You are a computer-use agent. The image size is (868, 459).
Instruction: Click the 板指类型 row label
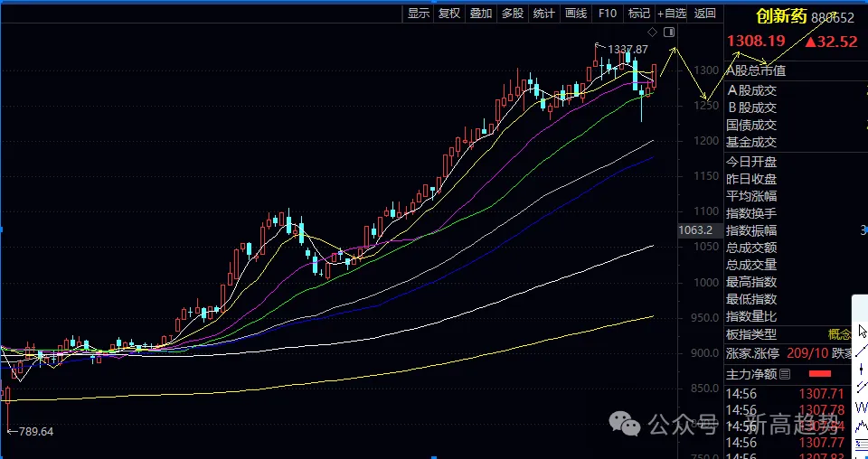pyautogui.click(x=751, y=334)
